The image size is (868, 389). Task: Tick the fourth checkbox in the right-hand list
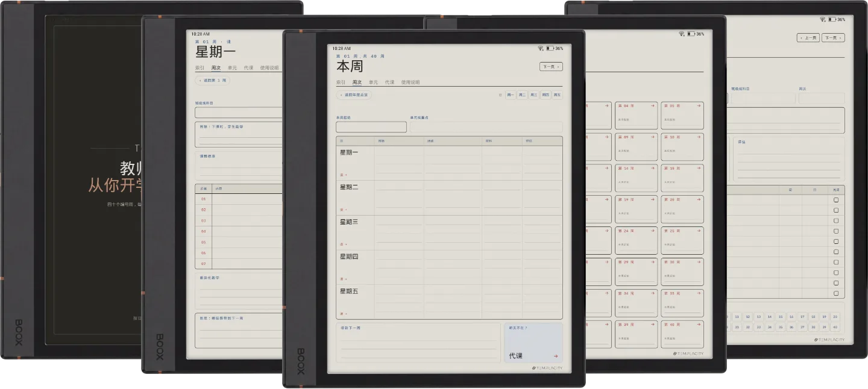(x=836, y=231)
